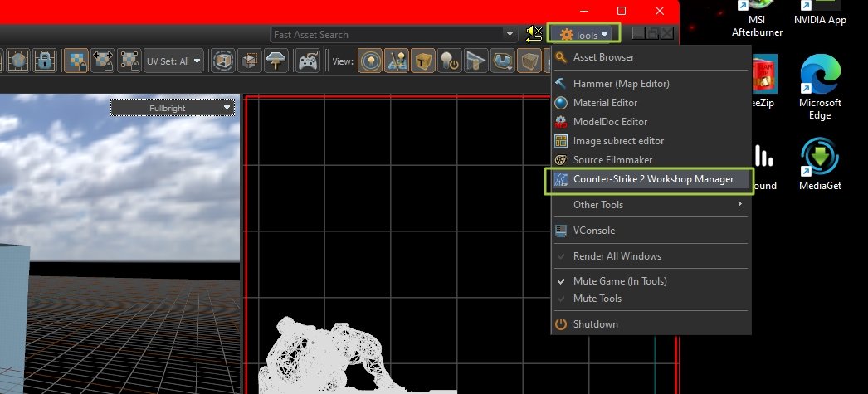
Task: Click the blue padlock toolbar icon
Action: [45, 61]
